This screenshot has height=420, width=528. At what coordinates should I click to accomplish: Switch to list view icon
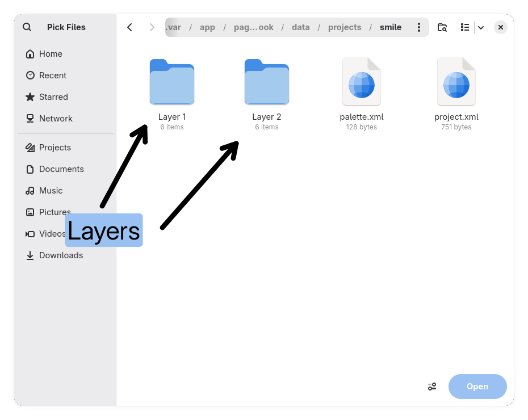tap(464, 27)
